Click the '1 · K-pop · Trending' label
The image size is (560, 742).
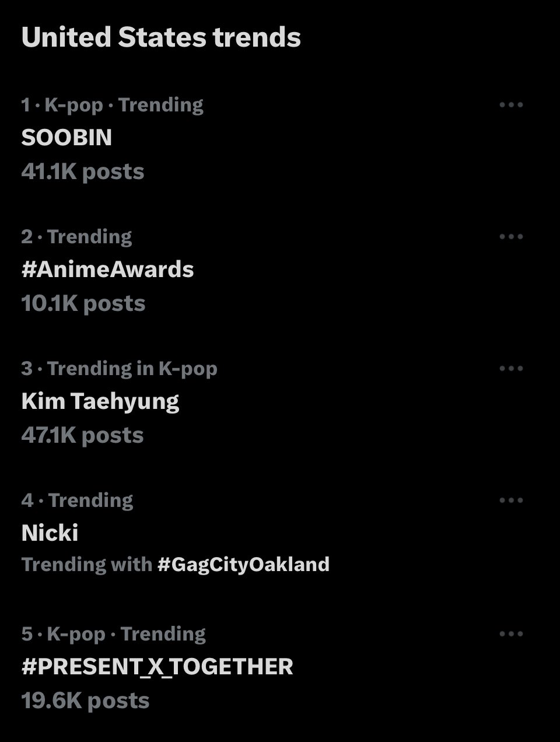(112, 105)
